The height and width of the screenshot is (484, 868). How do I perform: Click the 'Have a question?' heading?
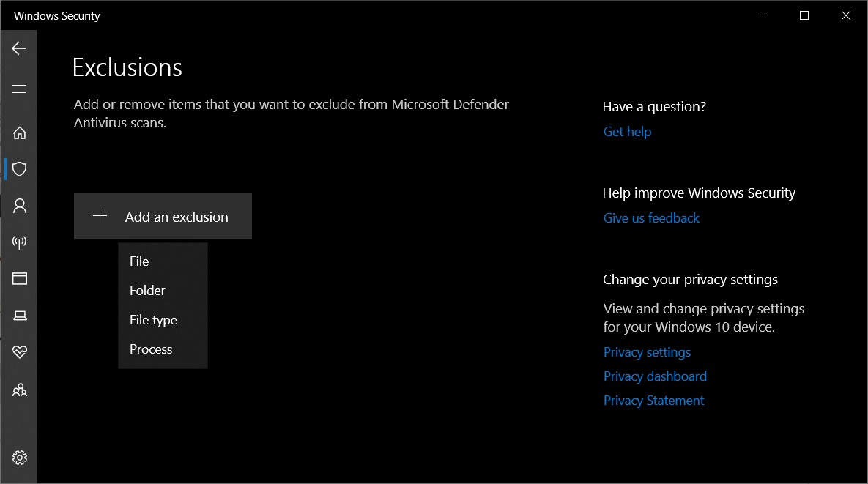pos(654,106)
